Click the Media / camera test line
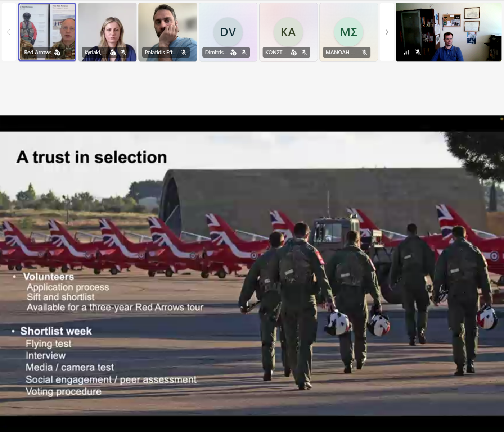Screen dimensions: 504x432 70,367
